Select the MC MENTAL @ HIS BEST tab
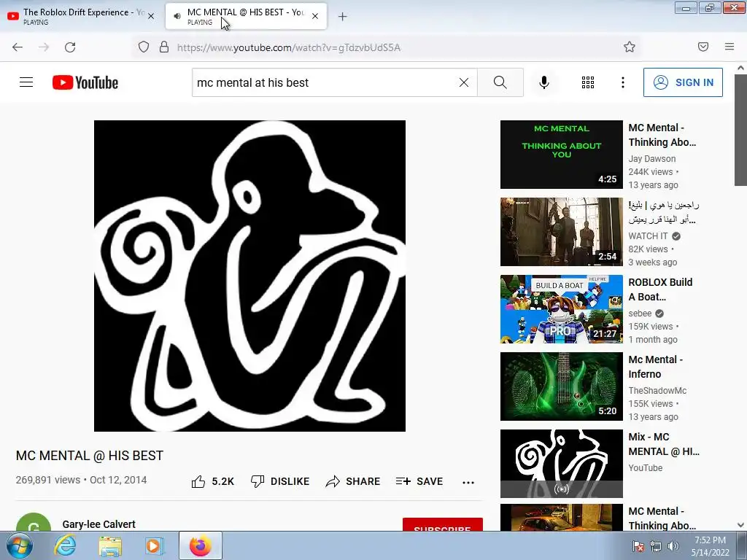The height and width of the screenshot is (560, 747). coord(247,16)
